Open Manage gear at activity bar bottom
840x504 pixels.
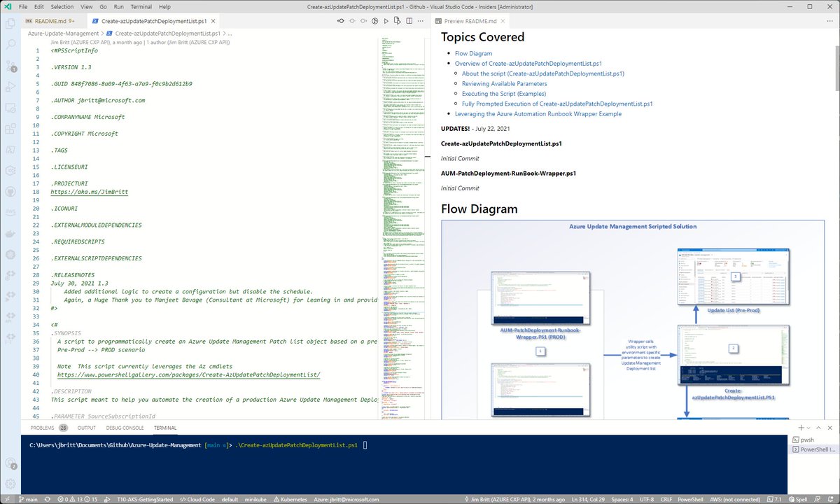[10, 484]
